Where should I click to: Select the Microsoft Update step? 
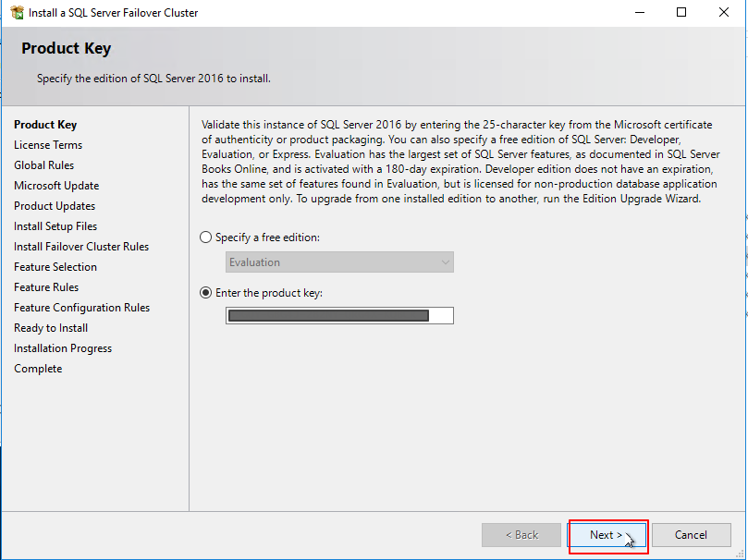(x=56, y=185)
